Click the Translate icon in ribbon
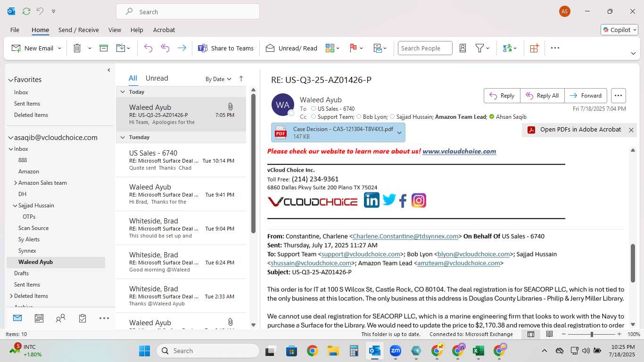Viewport: 644px width, 362px height. point(509,48)
